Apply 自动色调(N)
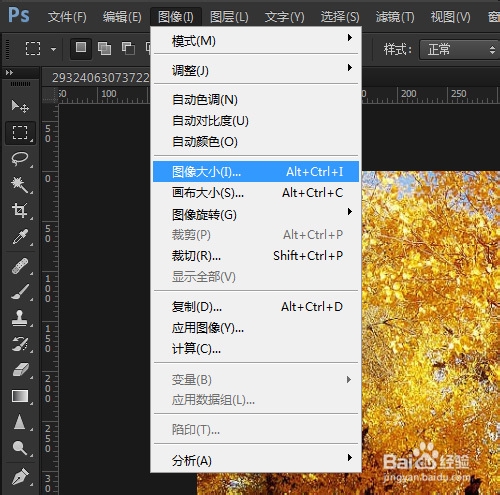 click(256, 100)
